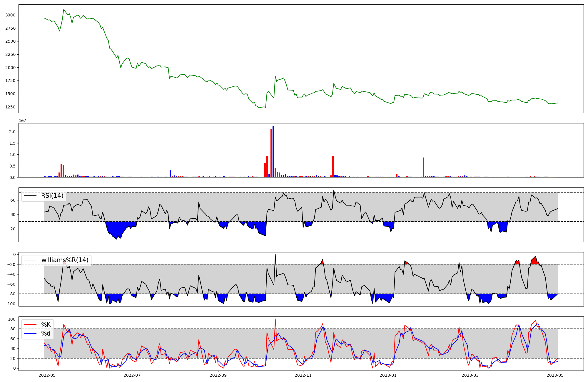
Task: Click the red %K legend line swatch
Action: coord(30,324)
